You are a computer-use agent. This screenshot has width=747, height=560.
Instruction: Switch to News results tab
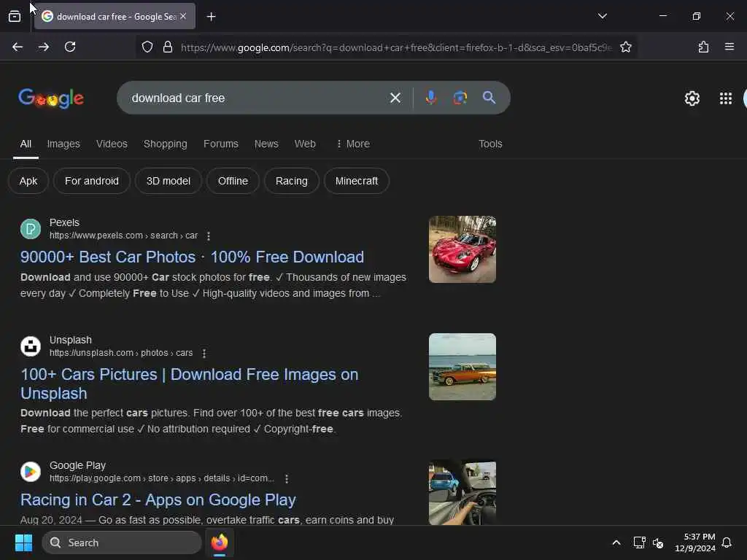[266, 144]
